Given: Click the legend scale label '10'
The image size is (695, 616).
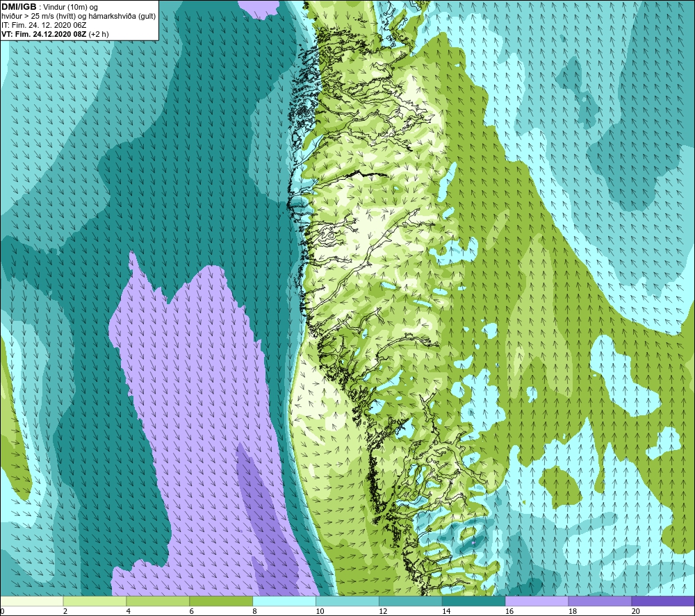Looking at the screenshot, I should (x=320, y=611).
